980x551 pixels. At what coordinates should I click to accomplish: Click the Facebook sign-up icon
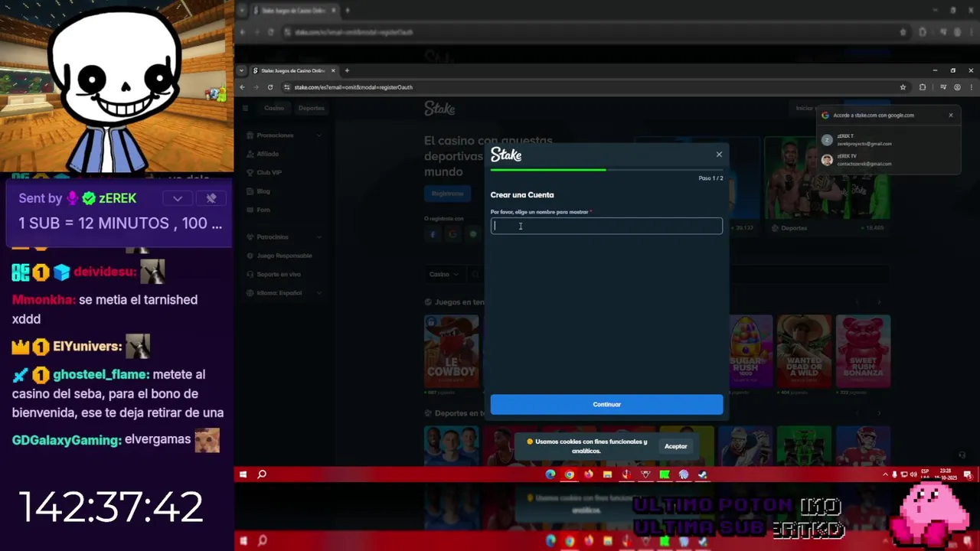tap(433, 234)
